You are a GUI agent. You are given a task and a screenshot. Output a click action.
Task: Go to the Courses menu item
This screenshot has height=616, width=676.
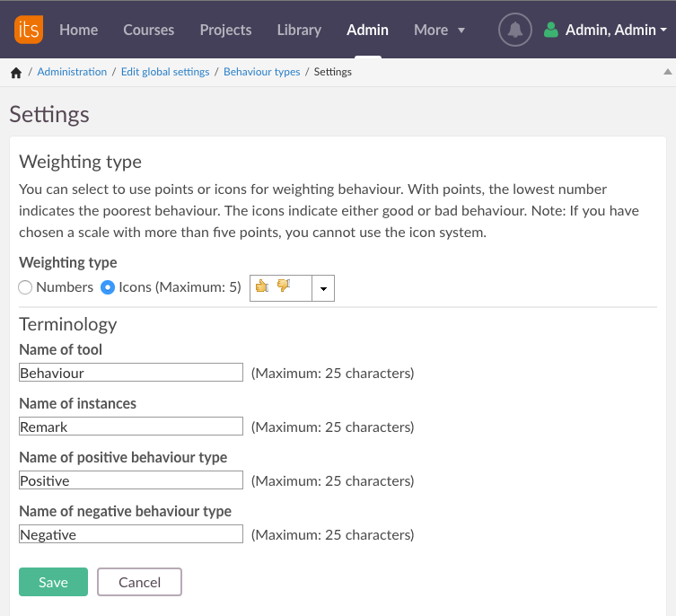point(149,30)
